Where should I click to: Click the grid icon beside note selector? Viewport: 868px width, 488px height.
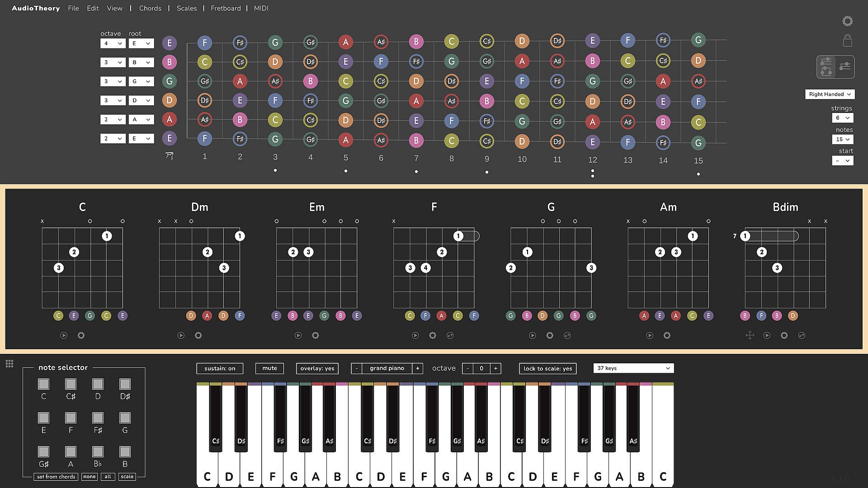tap(9, 364)
